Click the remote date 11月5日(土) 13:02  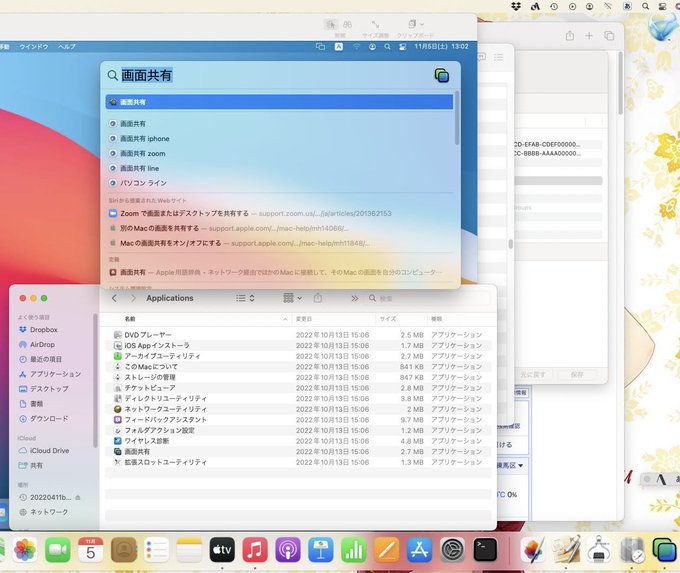[x=441, y=46]
